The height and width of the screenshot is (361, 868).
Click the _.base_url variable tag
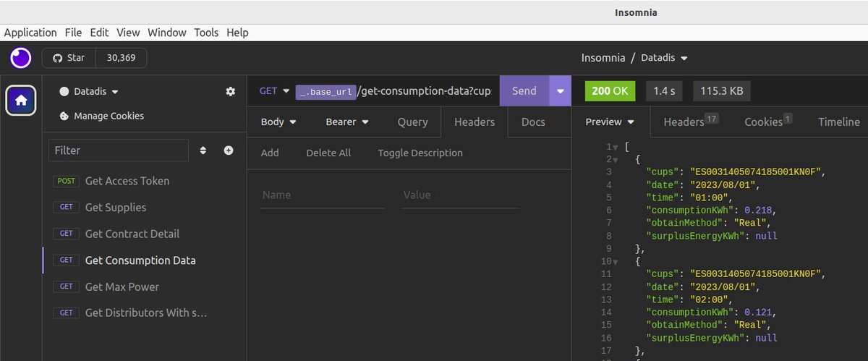tap(325, 91)
